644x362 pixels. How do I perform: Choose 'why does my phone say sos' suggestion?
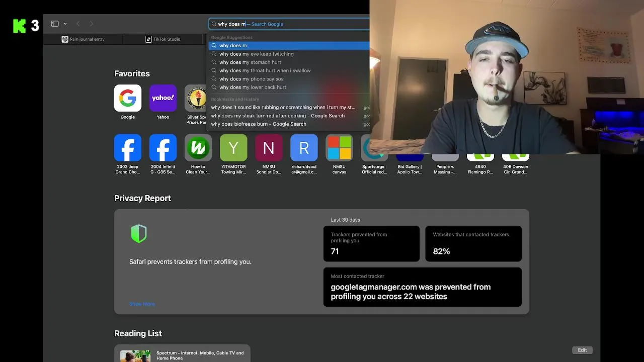click(x=289, y=79)
